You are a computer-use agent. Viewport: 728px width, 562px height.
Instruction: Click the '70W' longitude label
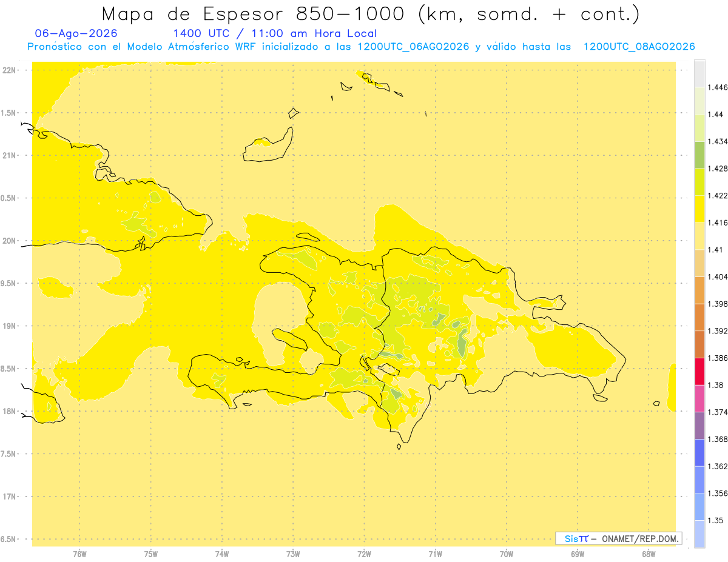pos(507,554)
